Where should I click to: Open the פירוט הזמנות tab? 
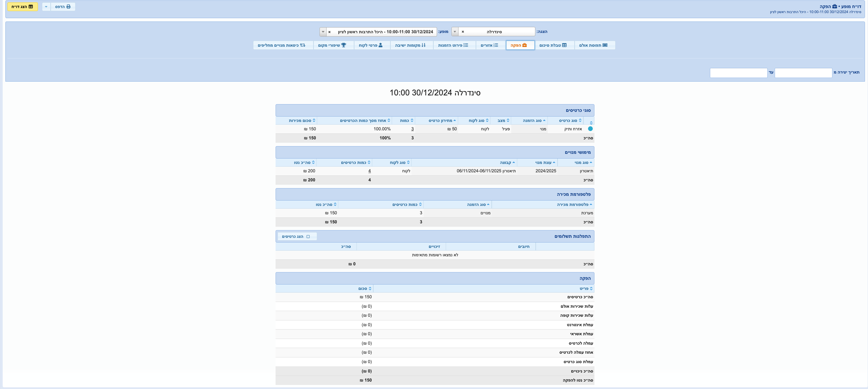click(x=454, y=45)
